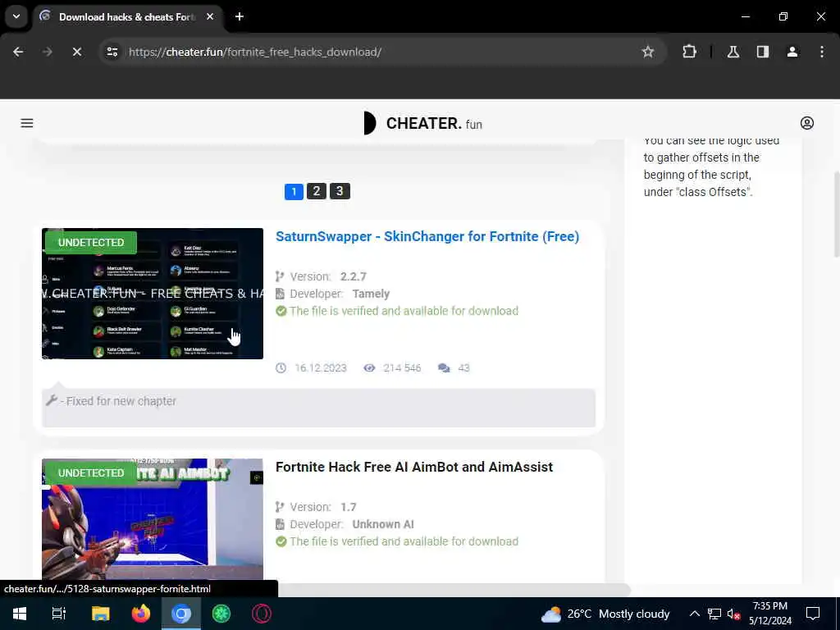View site information icon in address bar

[112, 52]
